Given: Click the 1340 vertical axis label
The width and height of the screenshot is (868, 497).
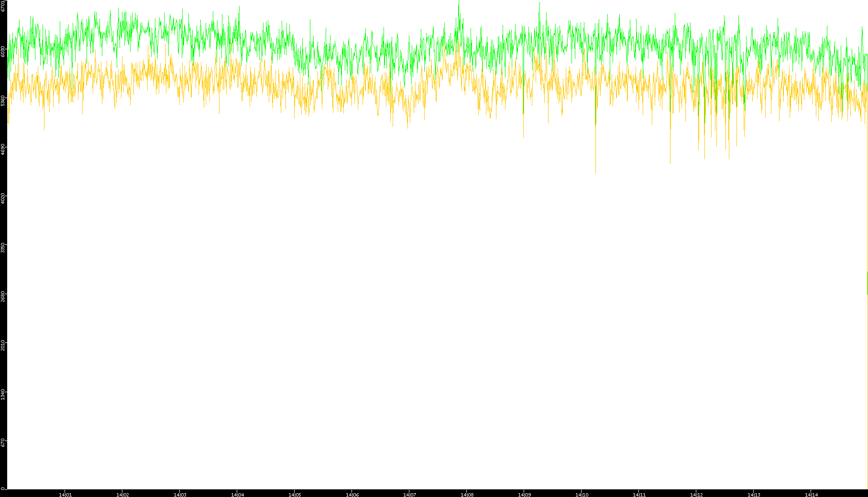Looking at the screenshot, I should click(x=3, y=394).
